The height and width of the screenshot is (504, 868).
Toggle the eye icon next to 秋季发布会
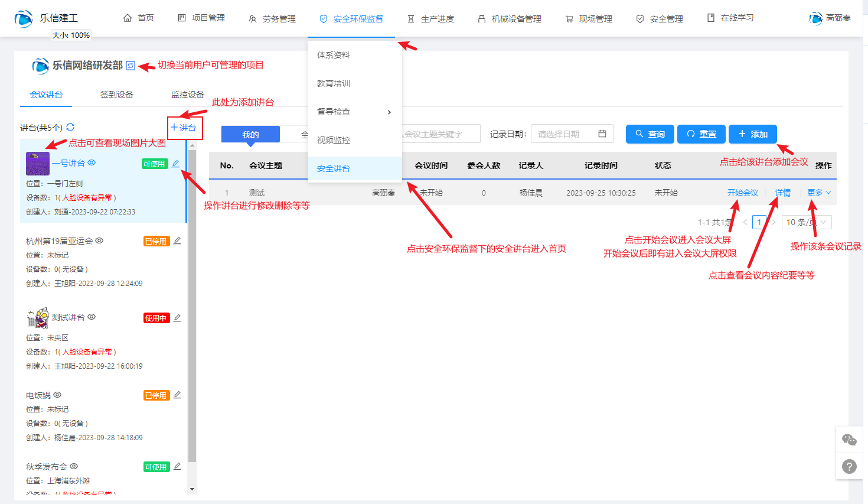tap(74, 466)
